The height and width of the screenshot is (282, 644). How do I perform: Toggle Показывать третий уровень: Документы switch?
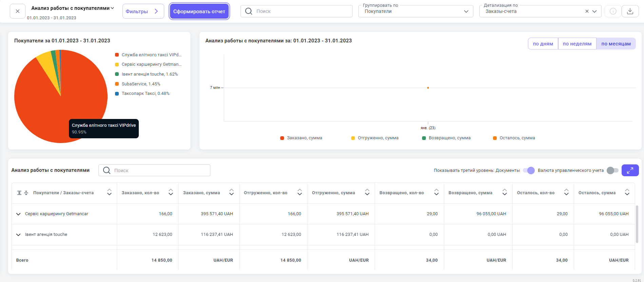(528, 170)
